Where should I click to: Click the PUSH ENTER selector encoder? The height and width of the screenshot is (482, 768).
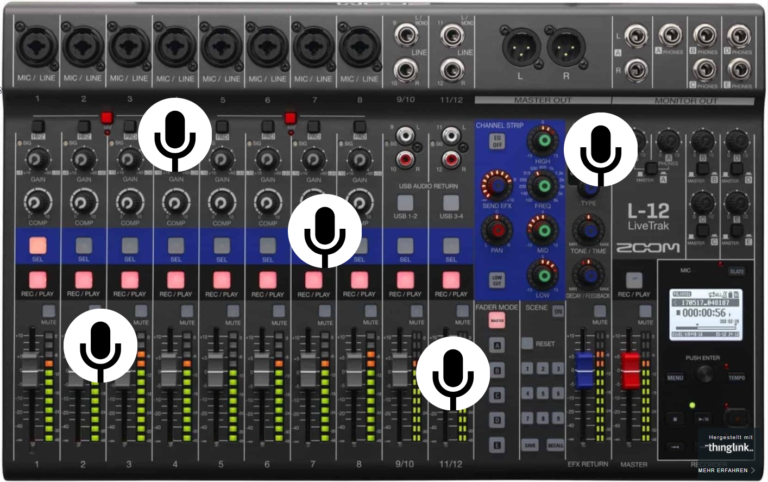point(704,374)
